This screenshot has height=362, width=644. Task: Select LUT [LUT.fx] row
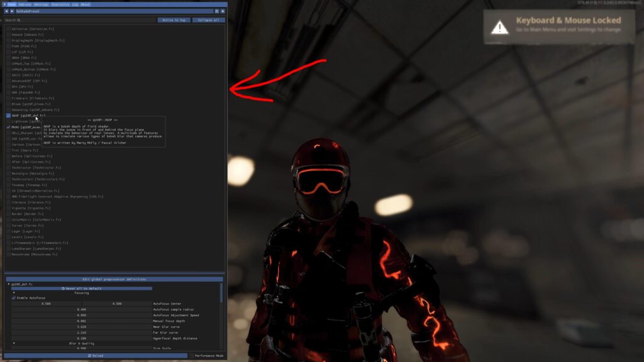[22, 52]
